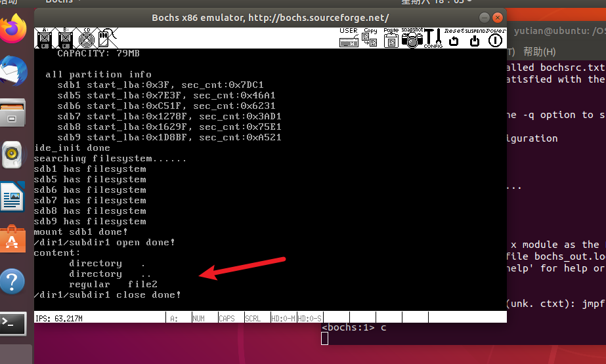Open the CONFIG tools icon
This screenshot has width=606, height=364.
[x=433, y=39]
